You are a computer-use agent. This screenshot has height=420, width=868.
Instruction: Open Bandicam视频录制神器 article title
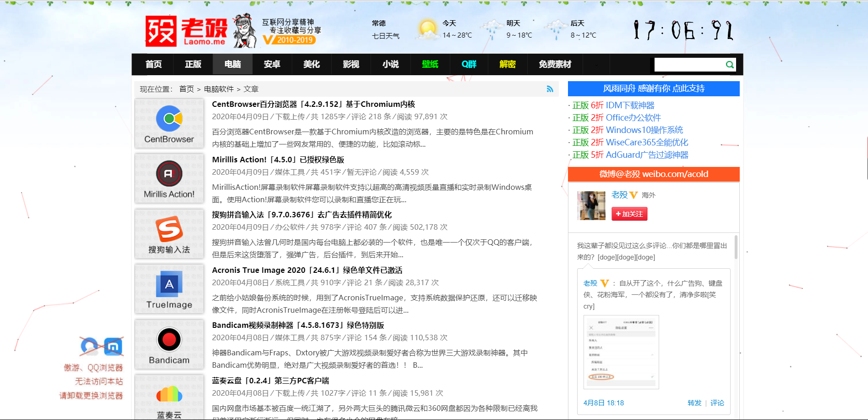pyautogui.click(x=298, y=325)
